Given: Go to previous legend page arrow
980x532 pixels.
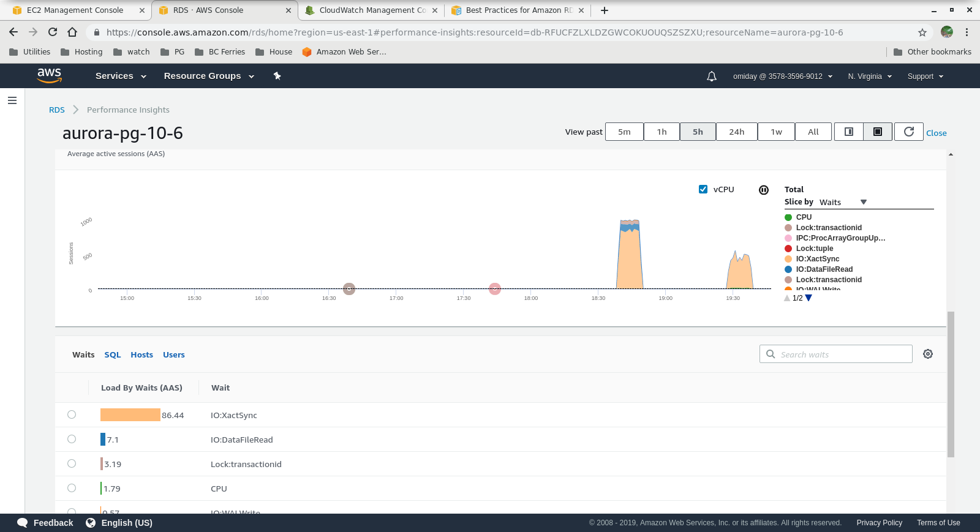Looking at the screenshot, I should (787, 298).
